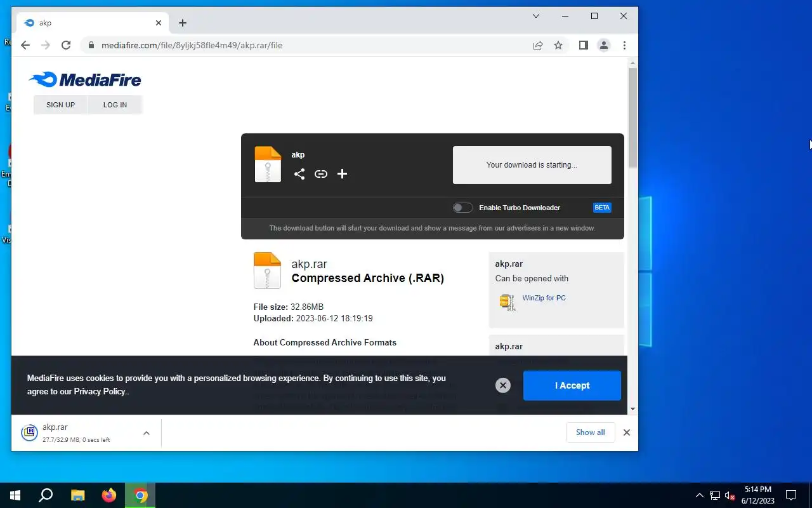Image resolution: width=812 pixels, height=508 pixels.
Task: Open File Explorer from taskbar
Action: click(77, 495)
